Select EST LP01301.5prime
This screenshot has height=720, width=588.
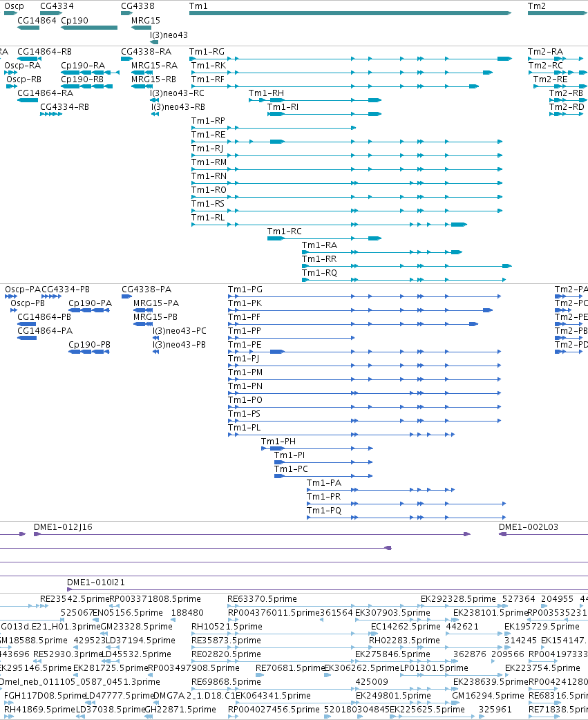pos(434,668)
